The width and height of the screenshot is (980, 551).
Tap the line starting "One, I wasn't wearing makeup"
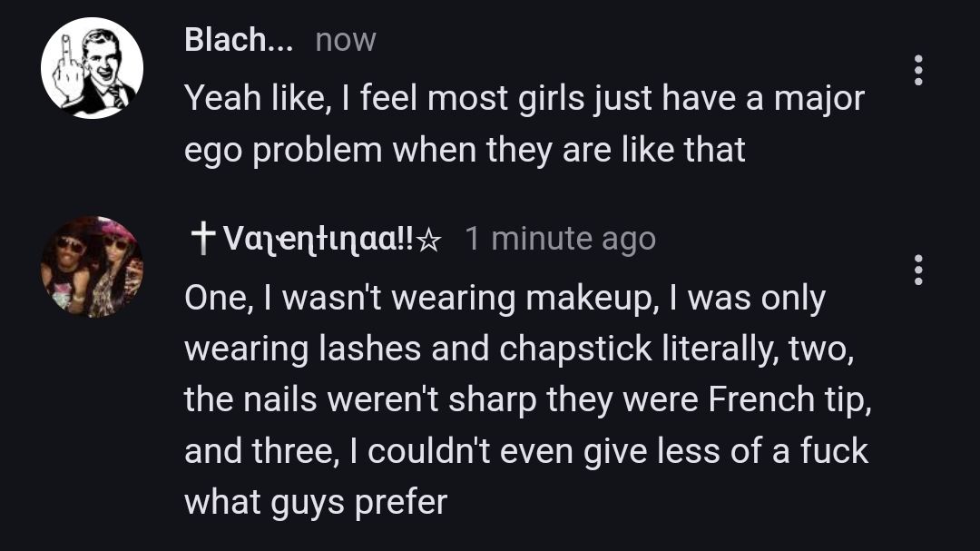coord(505,299)
